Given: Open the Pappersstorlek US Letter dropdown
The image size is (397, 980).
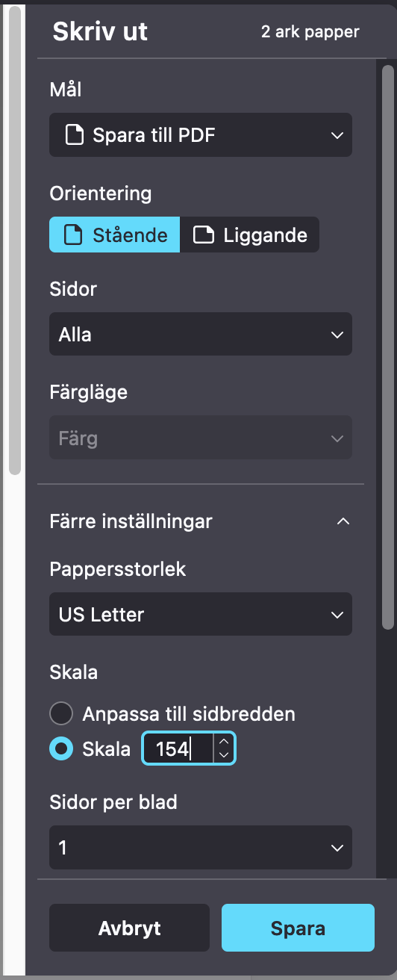Looking at the screenshot, I should click(201, 615).
